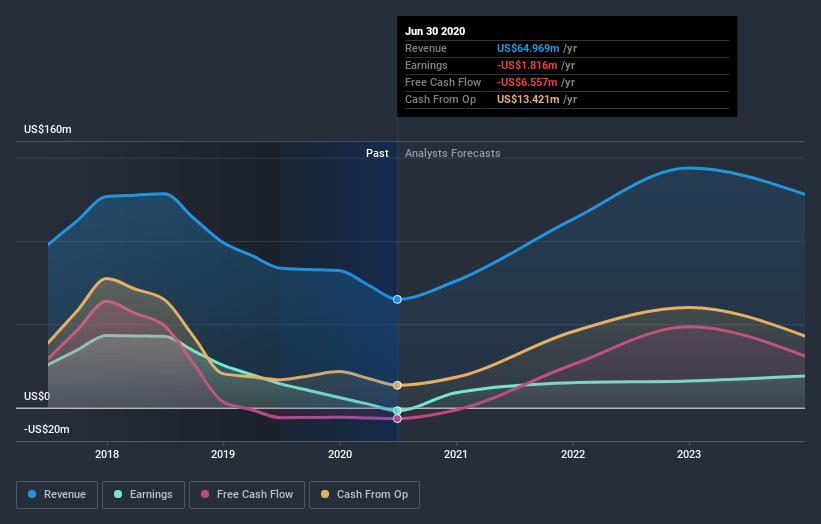821x524 pixels.
Task: Click the 2023 x-axis label
Action: click(689, 454)
